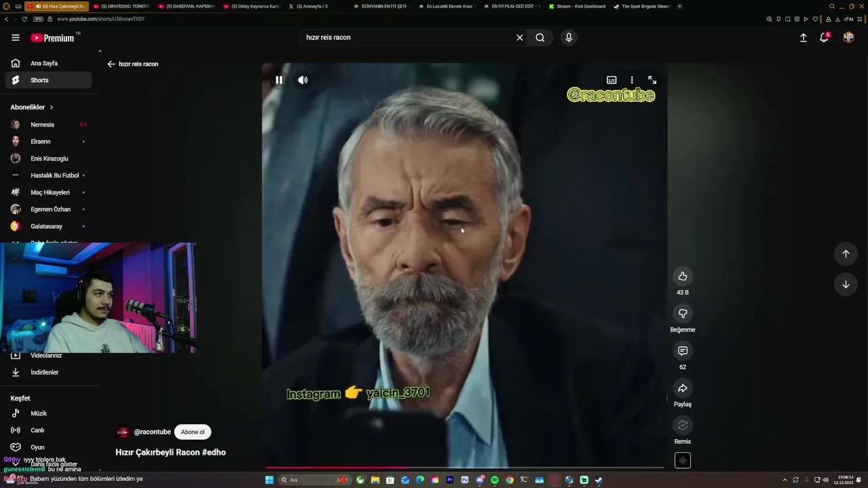Open Steam from the taskbar
Viewport: 868px width, 488px height.
(599, 480)
